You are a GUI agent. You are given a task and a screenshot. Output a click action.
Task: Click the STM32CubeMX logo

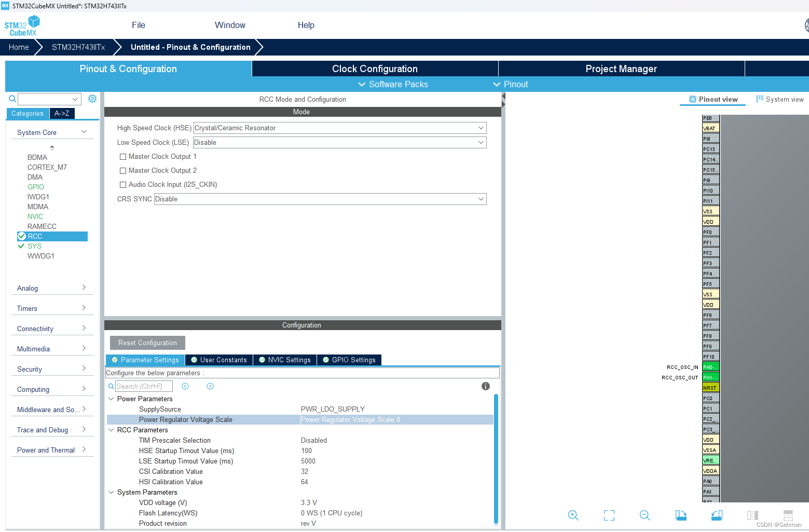tap(22, 25)
